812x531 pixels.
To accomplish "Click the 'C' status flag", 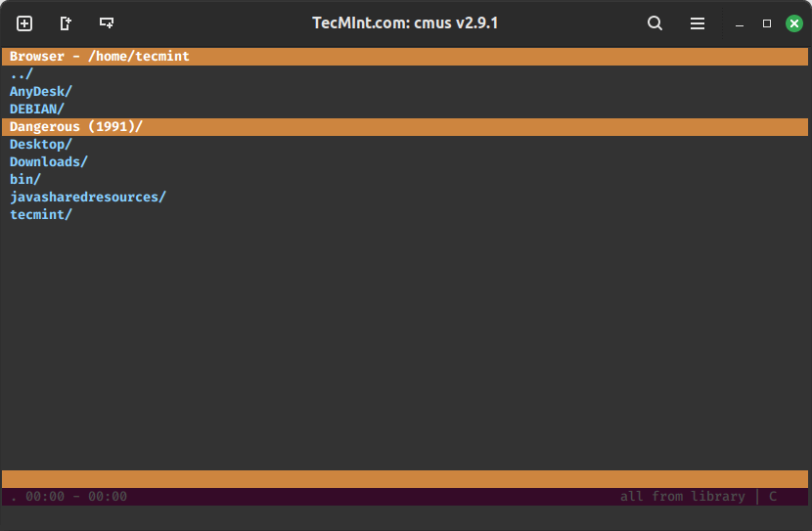I will point(773,497).
